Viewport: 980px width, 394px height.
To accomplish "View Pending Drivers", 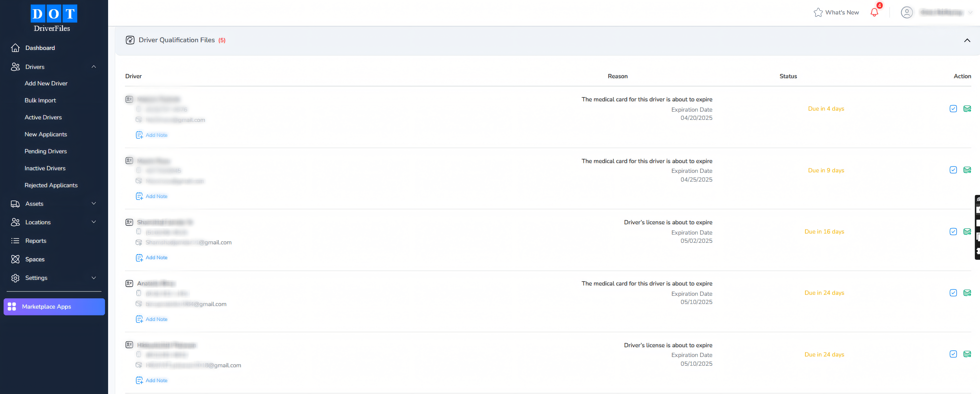I will click(x=46, y=151).
